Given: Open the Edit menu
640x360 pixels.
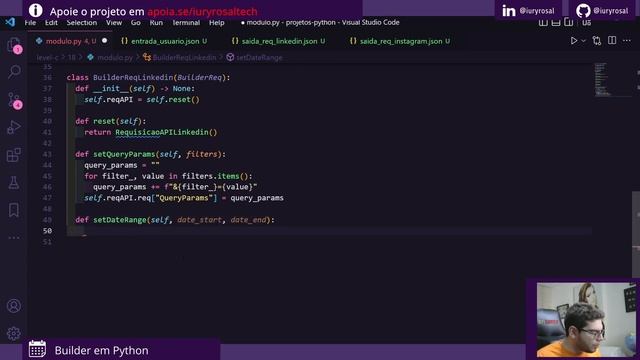Looking at the screenshot, I should pos(51,22).
